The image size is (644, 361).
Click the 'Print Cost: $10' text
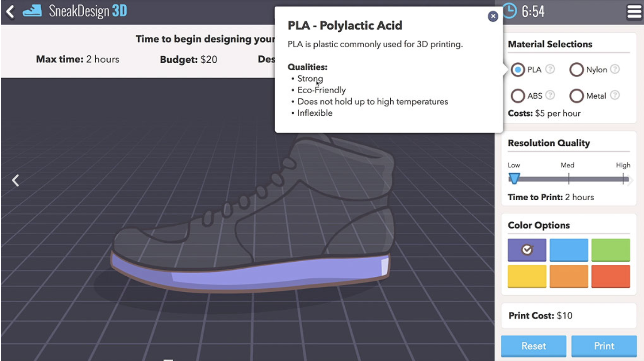click(x=540, y=315)
